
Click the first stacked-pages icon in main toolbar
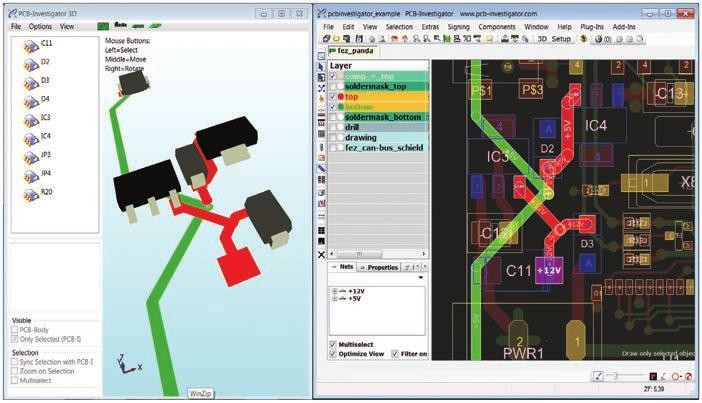click(327, 39)
